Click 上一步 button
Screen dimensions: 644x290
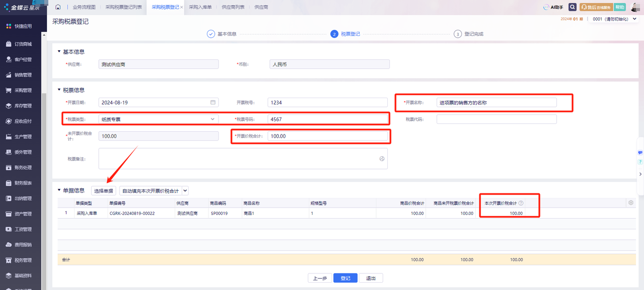click(x=320, y=278)
